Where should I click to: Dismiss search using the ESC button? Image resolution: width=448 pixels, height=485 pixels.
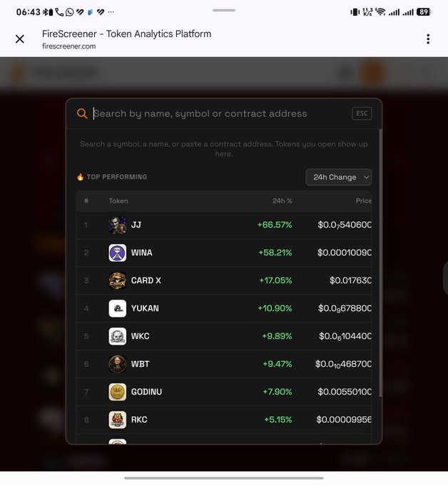(x=362, y=113)
